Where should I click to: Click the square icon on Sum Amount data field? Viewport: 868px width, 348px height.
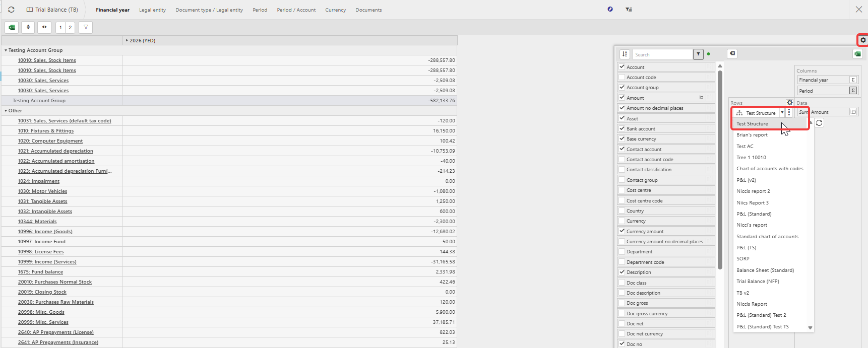tap(853, 112)
